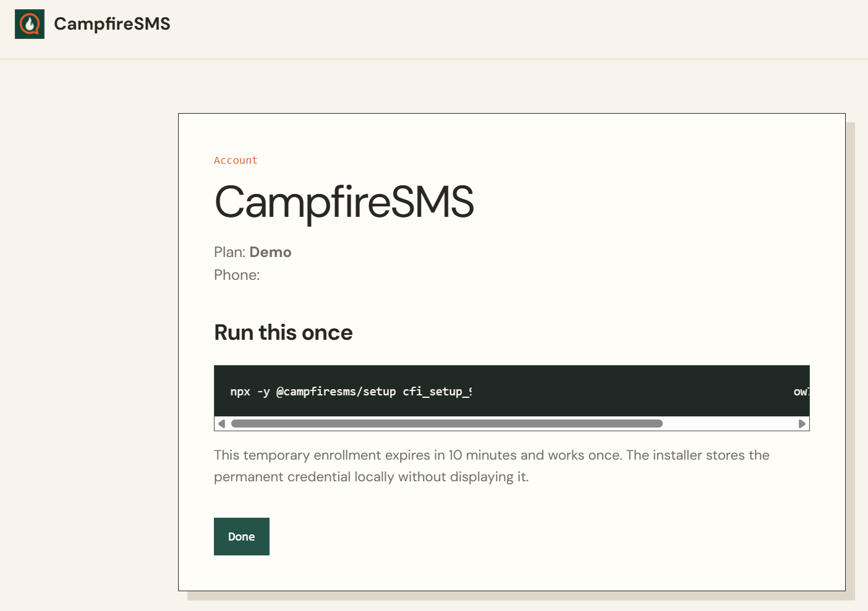The height and width of the screenshot is (611, 868).
Task: Click the Phone field label
Action: coord(237,275)
